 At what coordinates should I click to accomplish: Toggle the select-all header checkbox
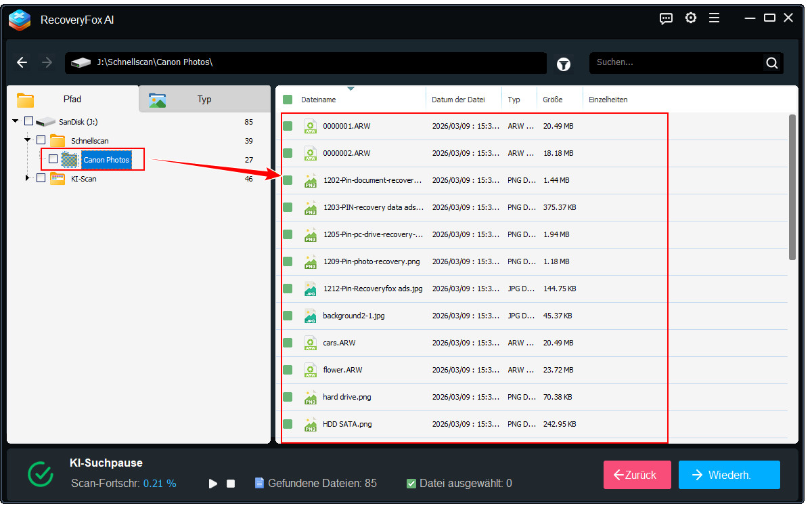[288, 100]
